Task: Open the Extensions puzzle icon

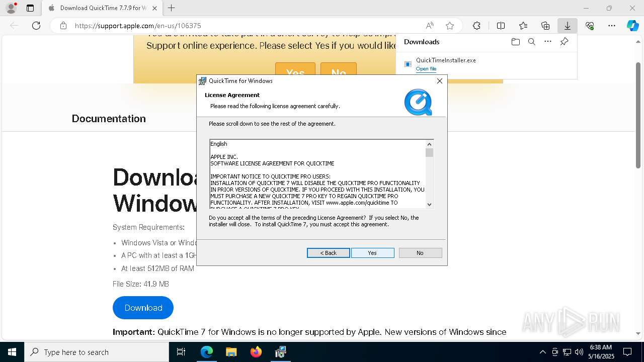Action: (x=476, y=26)
